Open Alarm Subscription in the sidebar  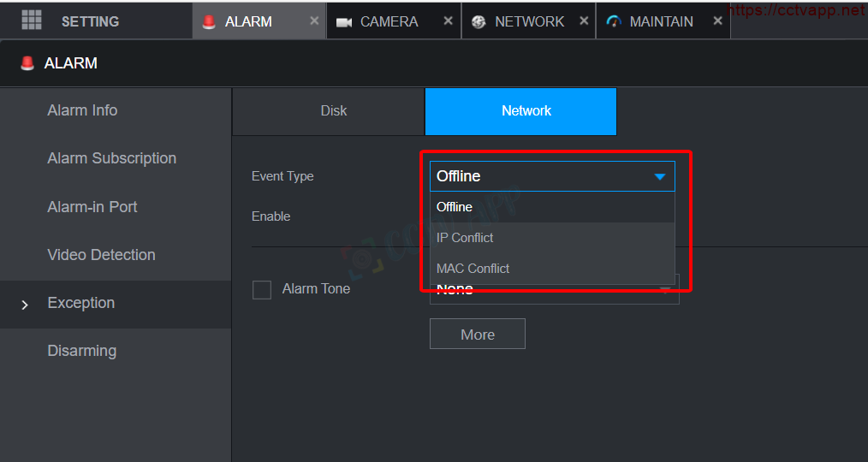(112, 158)
